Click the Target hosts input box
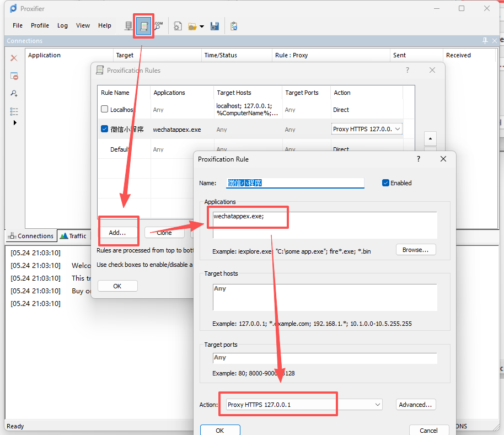Screen dimensions: 504x435 [325, 297]
